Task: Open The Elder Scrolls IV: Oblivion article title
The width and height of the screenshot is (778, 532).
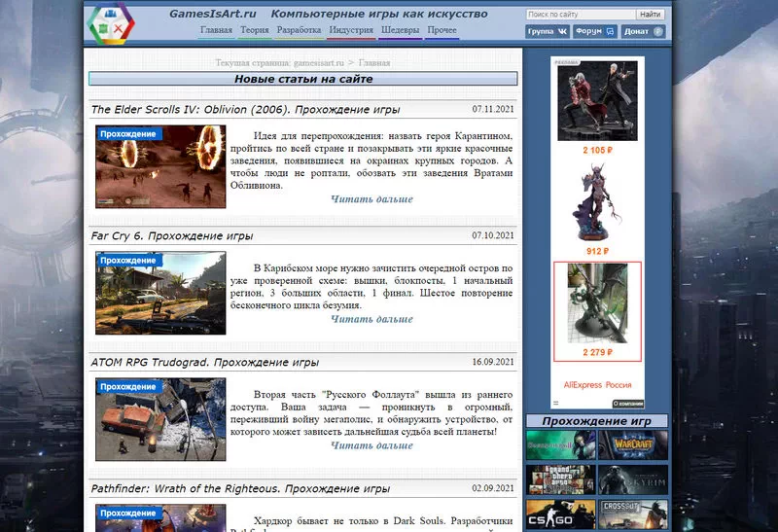Action: coord(246,109)
